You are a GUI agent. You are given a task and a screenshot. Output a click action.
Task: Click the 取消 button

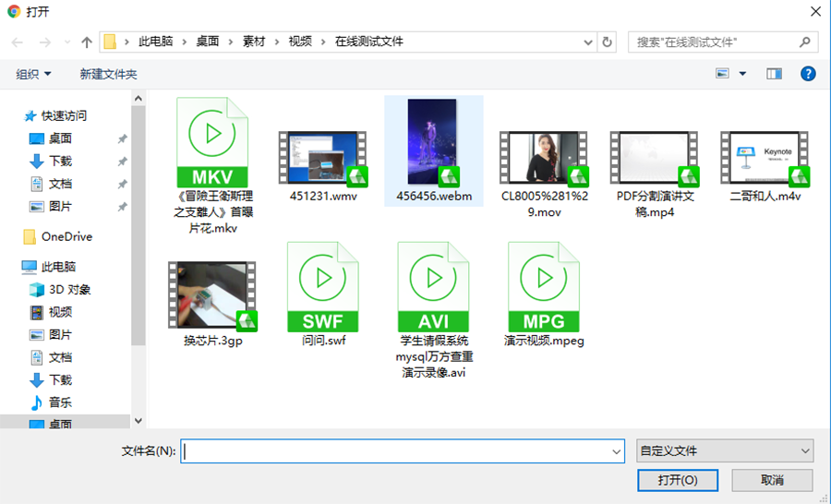772,480
